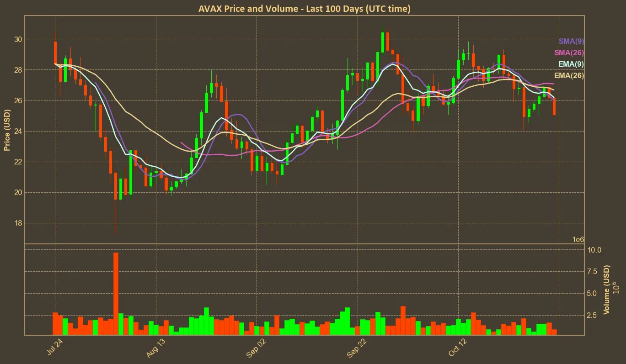
Task: Click the price tick label 24
Action: point(18,131)
